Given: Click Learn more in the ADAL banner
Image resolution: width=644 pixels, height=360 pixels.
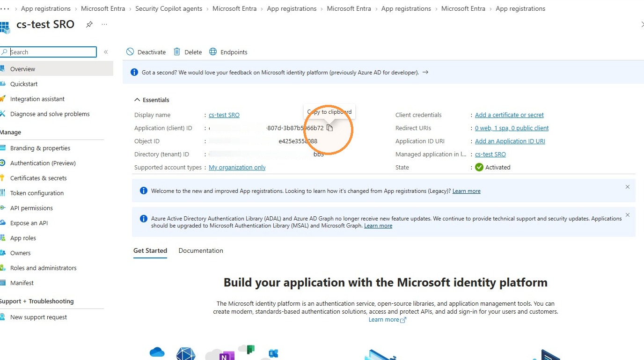Looking at the screenshot, I should [x=378, y=226].
